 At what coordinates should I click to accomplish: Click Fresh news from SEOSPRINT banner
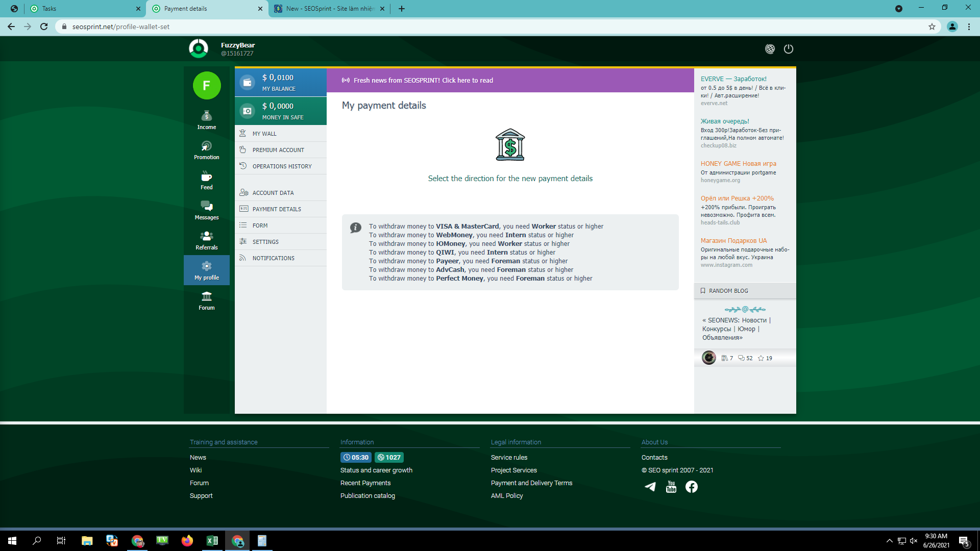tap(423, 80)
